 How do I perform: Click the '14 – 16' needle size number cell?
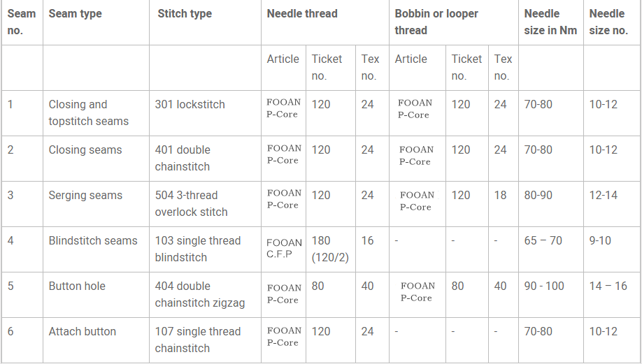tap(612, 295)
